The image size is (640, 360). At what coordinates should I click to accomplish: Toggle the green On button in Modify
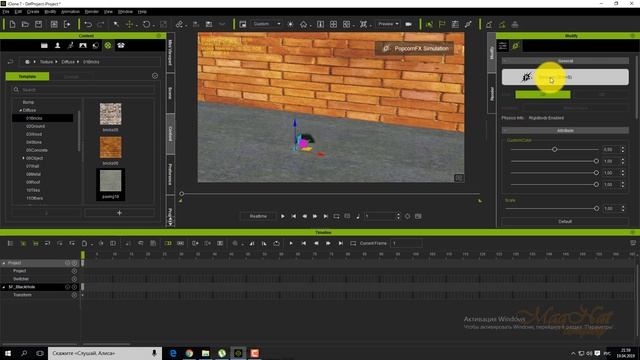543,94
